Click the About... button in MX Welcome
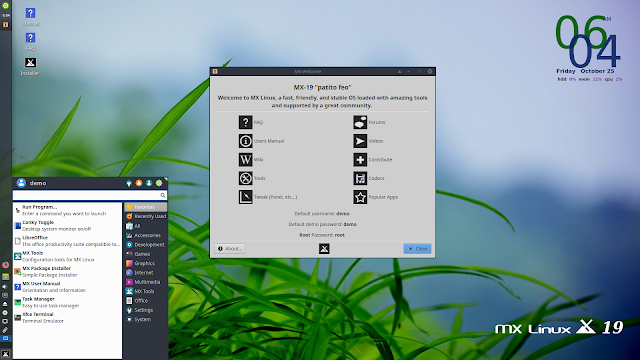 (x=230, y=249)
